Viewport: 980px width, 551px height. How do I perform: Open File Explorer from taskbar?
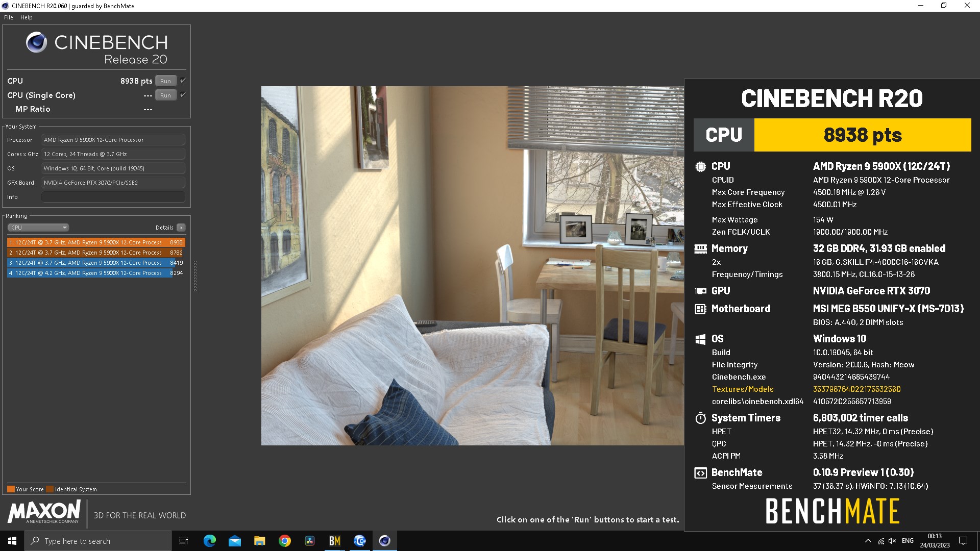pos(259,541)
